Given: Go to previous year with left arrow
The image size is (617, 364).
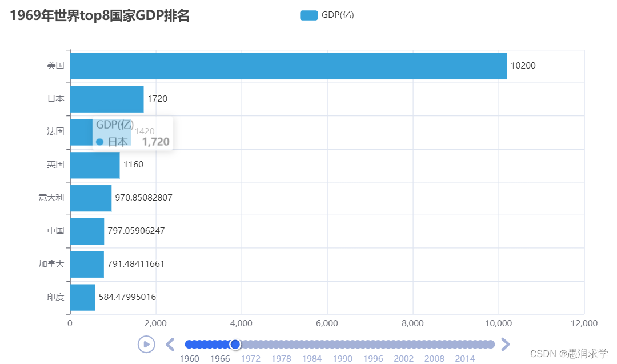Looking at the screenshot, I should (170, 345).
